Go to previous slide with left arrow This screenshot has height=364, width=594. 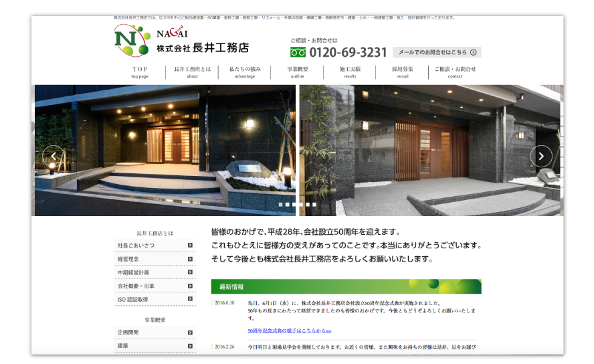53,156
